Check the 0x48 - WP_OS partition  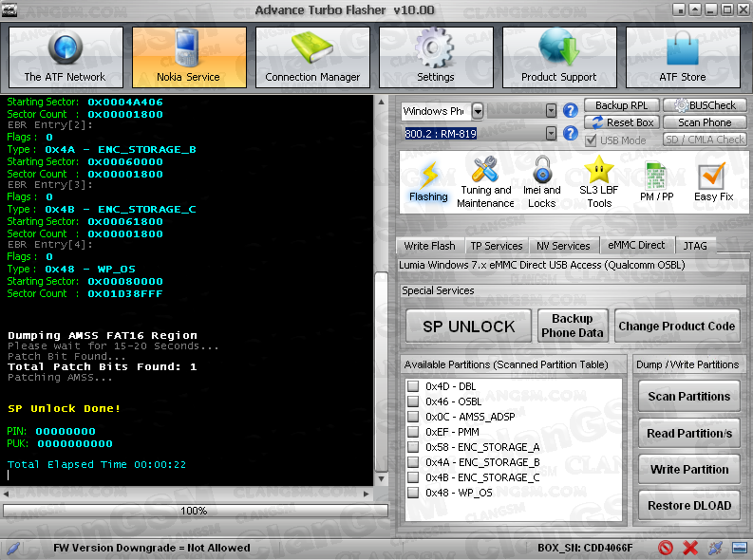coord(412,493)
